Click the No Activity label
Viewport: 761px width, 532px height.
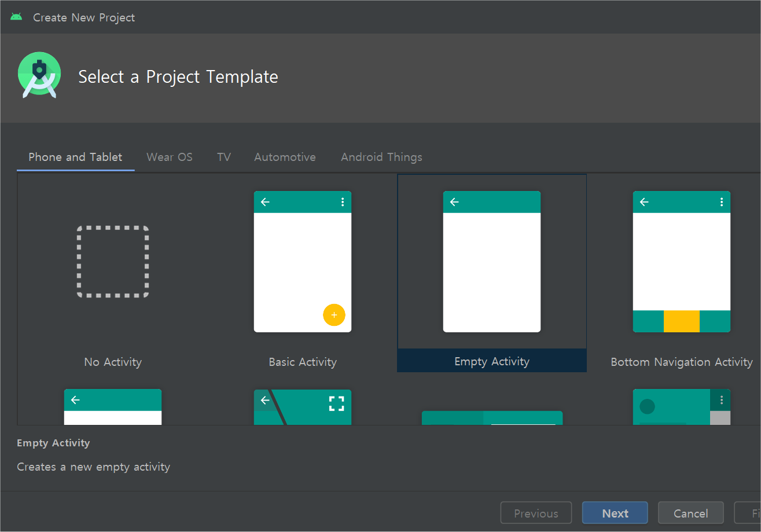click(x=113, y=362)
